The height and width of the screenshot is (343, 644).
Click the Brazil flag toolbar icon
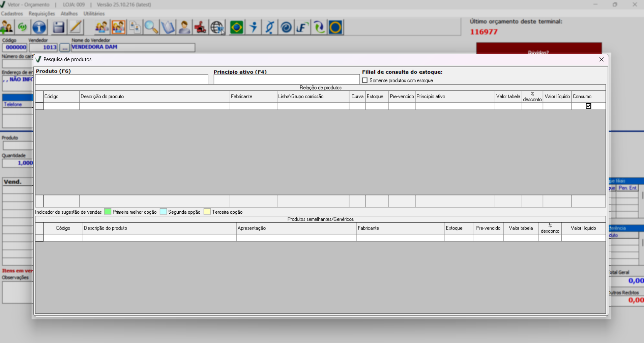pos(236,27)
